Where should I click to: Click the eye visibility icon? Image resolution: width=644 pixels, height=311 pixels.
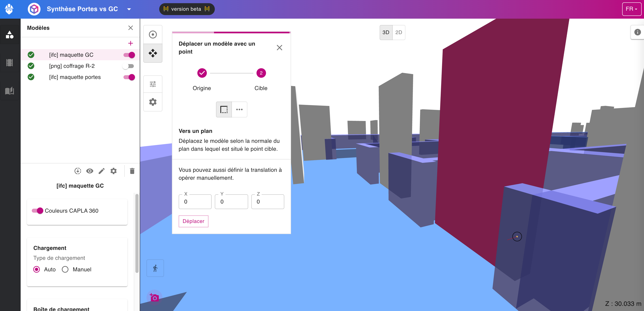[x=90, y=171]
